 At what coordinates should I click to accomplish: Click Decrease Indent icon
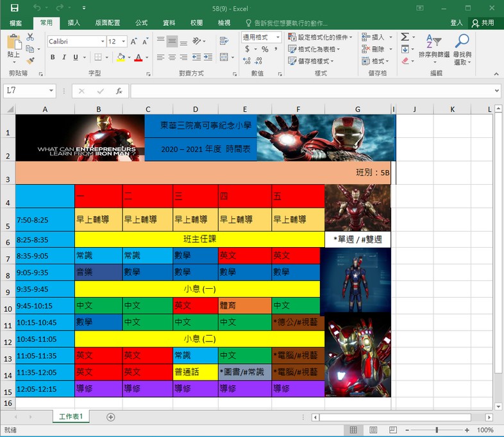196,57
